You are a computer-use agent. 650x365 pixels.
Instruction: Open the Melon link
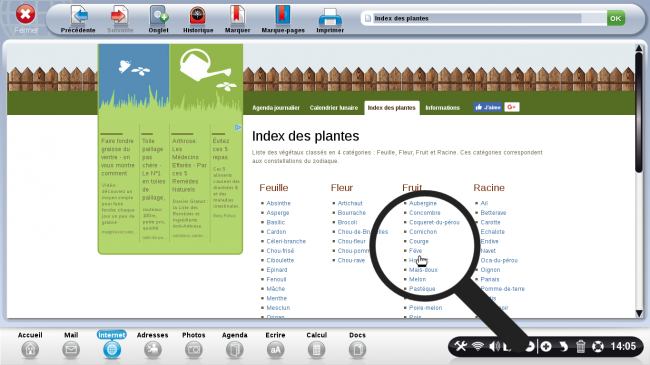tap(417, 280)
